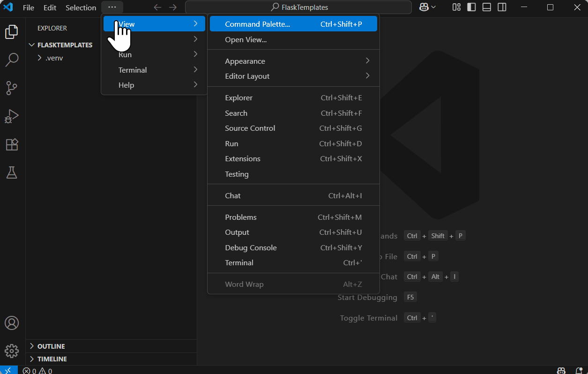Screen dimensions: 588x374
Task: Select Output menu item
Action: 293,232
